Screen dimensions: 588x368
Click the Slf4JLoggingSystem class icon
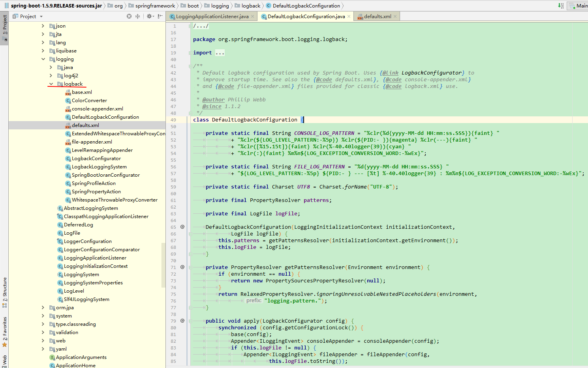(60, 299)
